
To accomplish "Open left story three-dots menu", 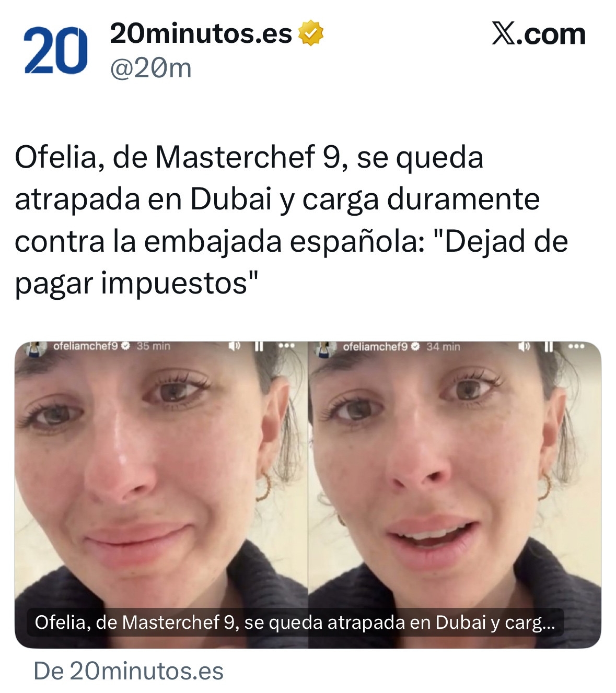I will [286, 346].
